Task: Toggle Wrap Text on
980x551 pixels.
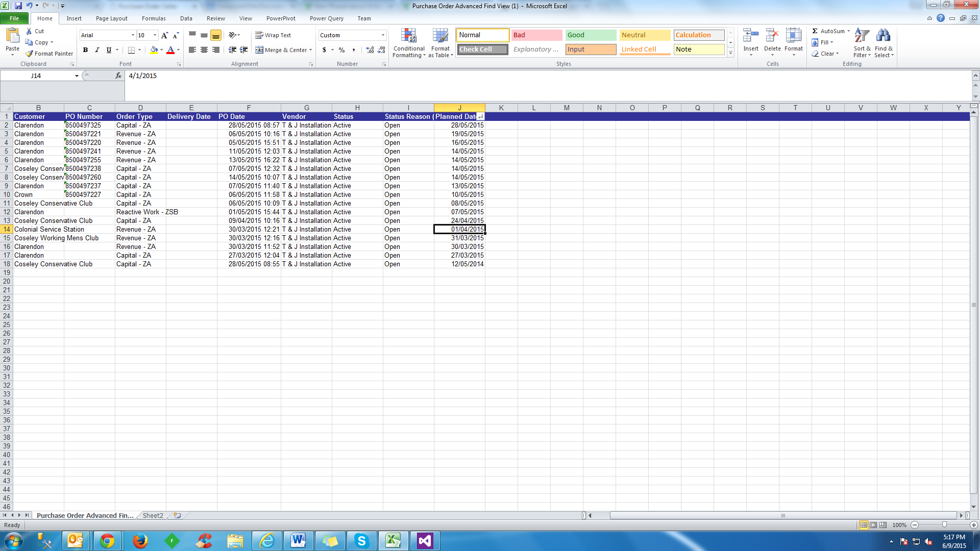Action: 273,35
